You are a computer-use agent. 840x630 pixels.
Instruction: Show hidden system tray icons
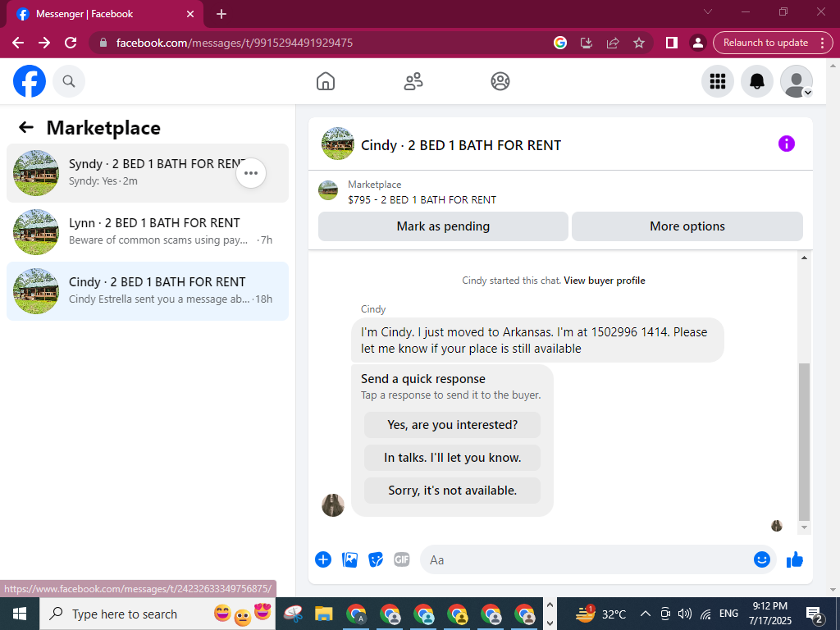coord(646,614)
